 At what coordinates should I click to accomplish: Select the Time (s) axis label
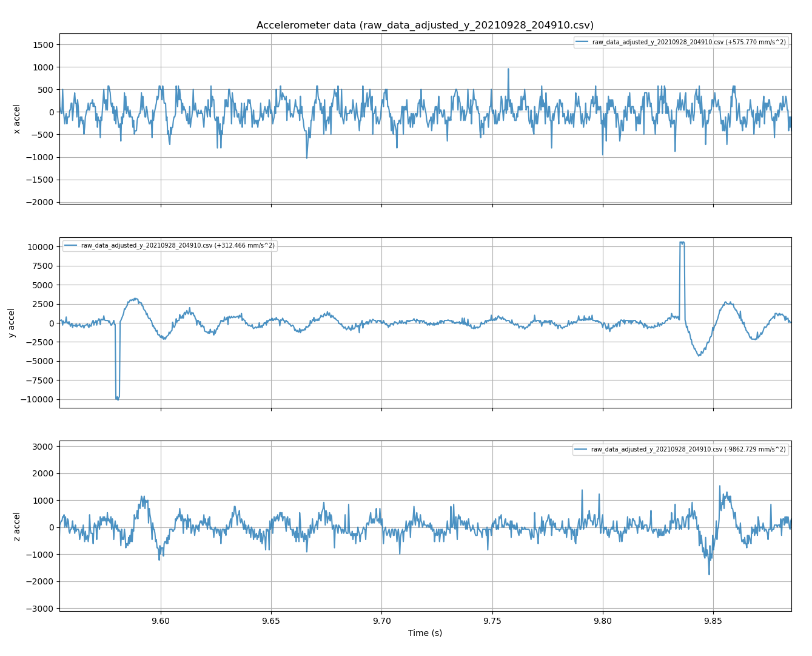(x=425, y=632)
